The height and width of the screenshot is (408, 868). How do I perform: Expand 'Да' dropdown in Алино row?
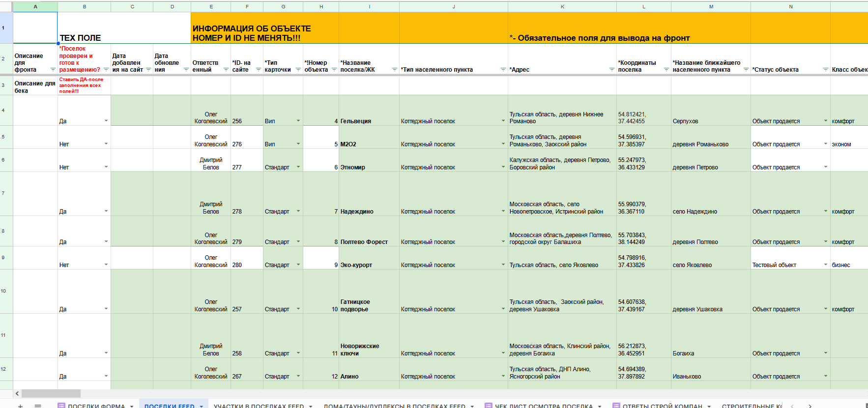(106, 376)
